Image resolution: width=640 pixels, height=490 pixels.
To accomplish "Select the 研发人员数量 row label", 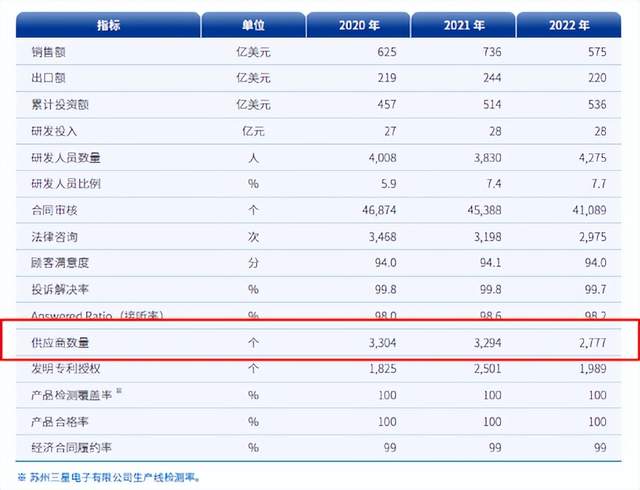I will coord(66,158).
